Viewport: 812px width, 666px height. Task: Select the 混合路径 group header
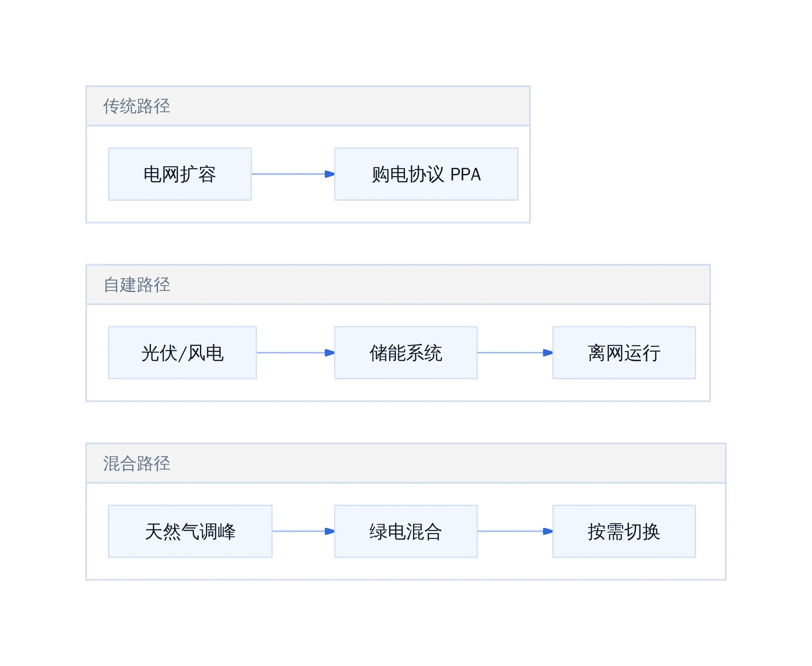tap(406, 463)
